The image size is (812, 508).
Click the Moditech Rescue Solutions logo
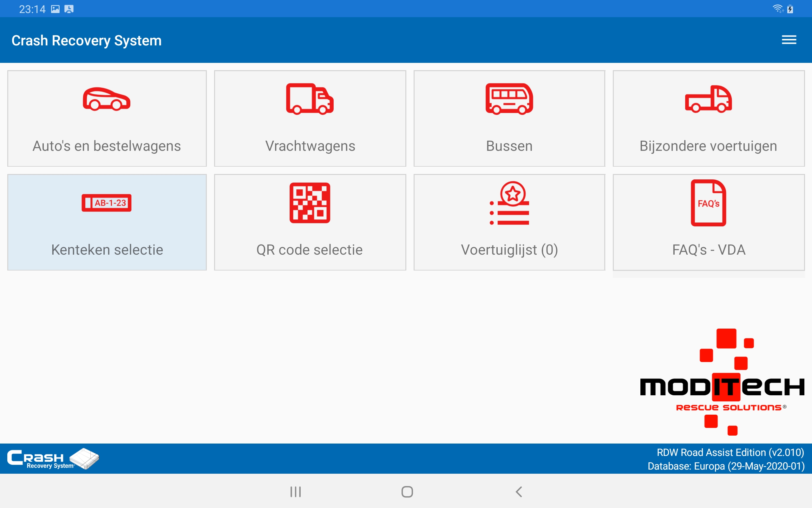click(722, 382)
